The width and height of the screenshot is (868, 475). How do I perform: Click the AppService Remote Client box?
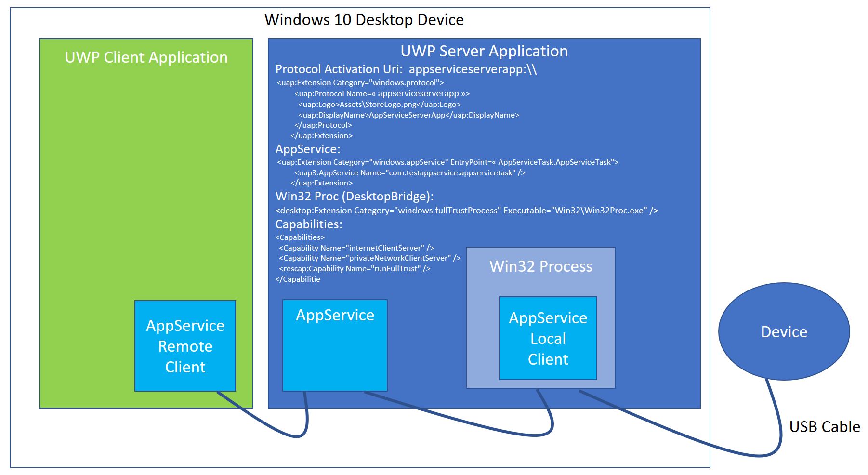(x=185, y=346)
